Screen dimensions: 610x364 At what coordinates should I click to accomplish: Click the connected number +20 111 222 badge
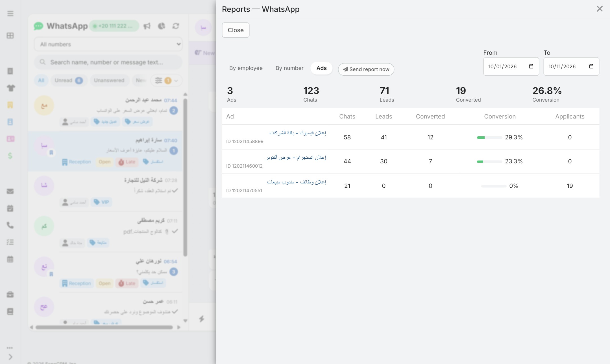114,26
